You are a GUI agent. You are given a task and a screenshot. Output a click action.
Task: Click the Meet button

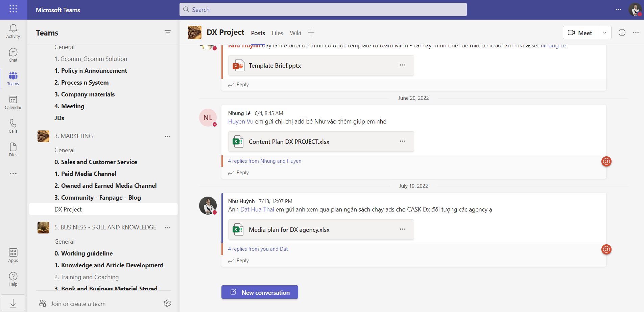[580, 33]
